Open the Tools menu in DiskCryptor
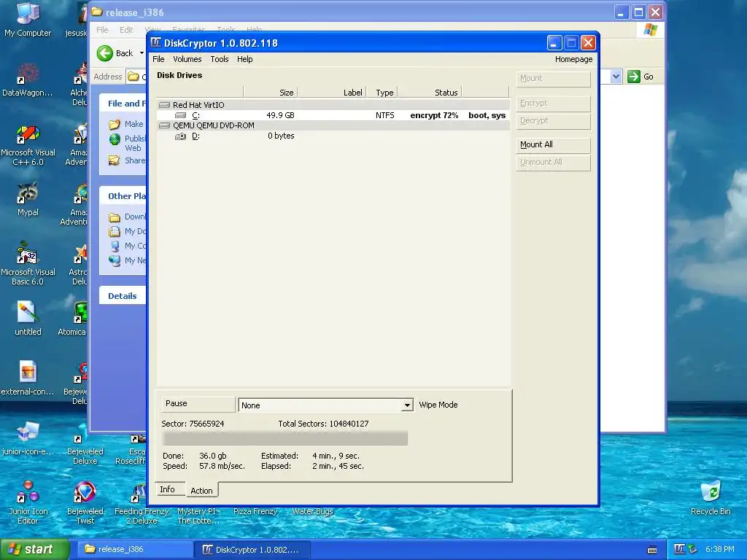This screenshot has height=560, width=747. point(219,59)
